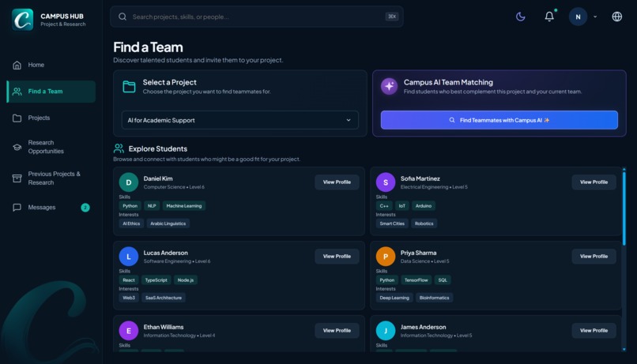Click the Explore Students people icon

point(119,148)
